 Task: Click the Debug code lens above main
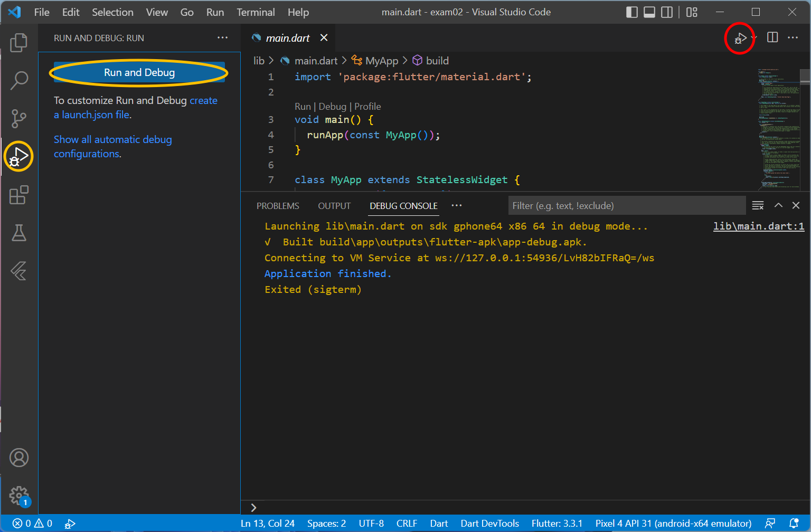click(x=333, y=107)
